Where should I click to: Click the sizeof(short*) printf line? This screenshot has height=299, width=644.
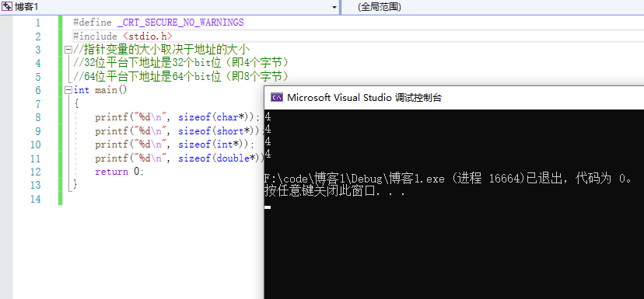pyautogui.click(x=180, y=130)
